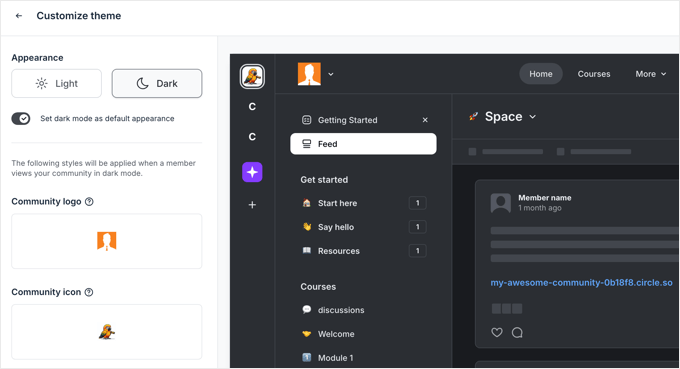
Task: Click the comment bubble icon on post
Action: click(x=517, y=333)
